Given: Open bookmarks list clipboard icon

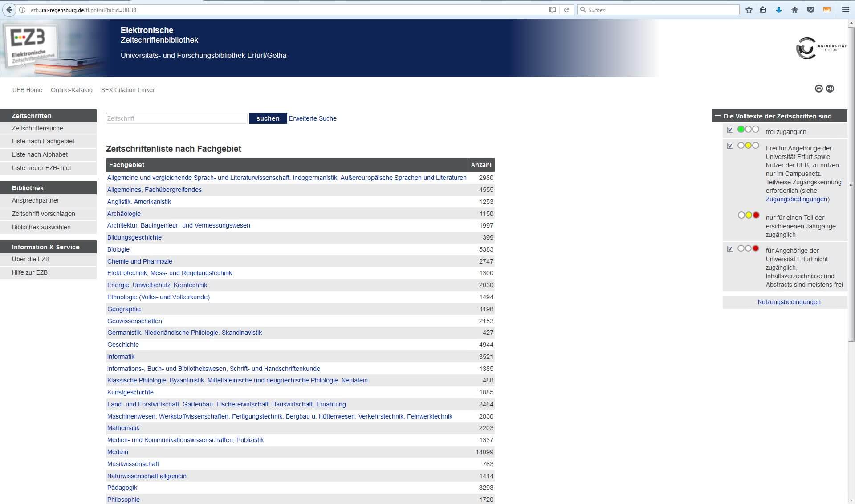Looking at the screenshot, I should 763,10.
